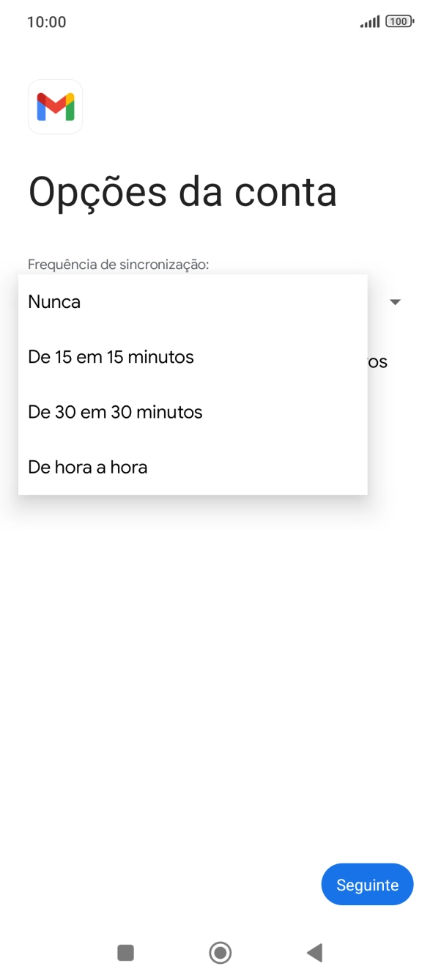Tap the 'Opções da conta' heading

click(x=182, y=192)
